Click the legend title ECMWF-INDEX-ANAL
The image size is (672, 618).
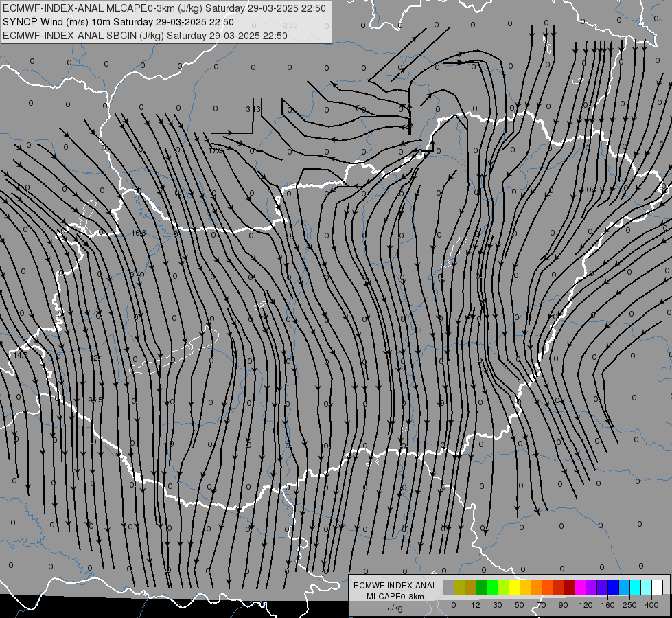(395, 586)
